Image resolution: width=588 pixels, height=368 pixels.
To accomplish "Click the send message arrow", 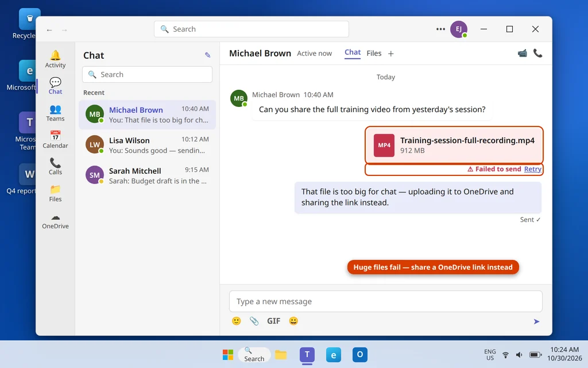I will 537,321.
